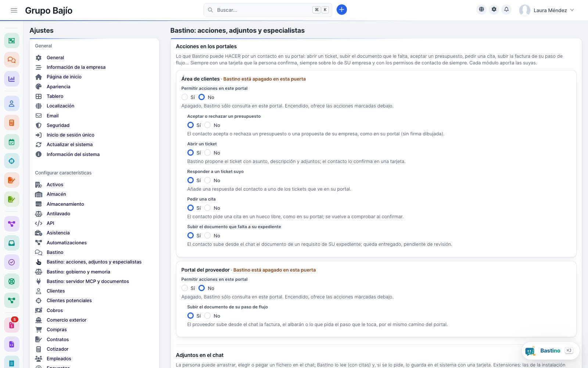This screenshot has height=368, width=588.
Task: Open the chat bubbles sidebar icon
Action: tap(12, 60)
